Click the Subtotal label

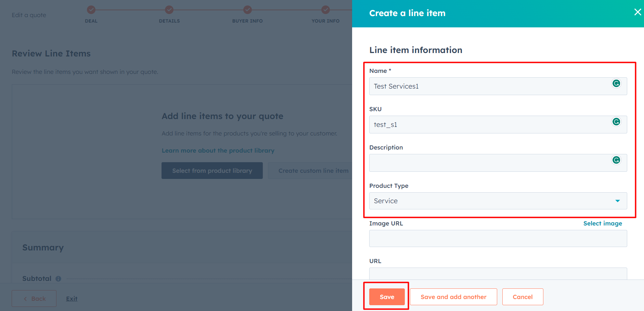37,278
